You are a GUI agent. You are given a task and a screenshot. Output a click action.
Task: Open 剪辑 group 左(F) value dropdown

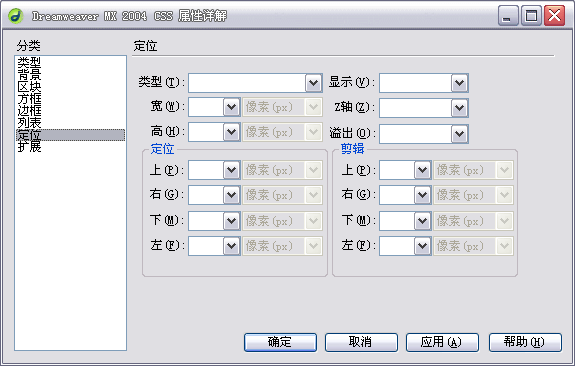point(422,246)
